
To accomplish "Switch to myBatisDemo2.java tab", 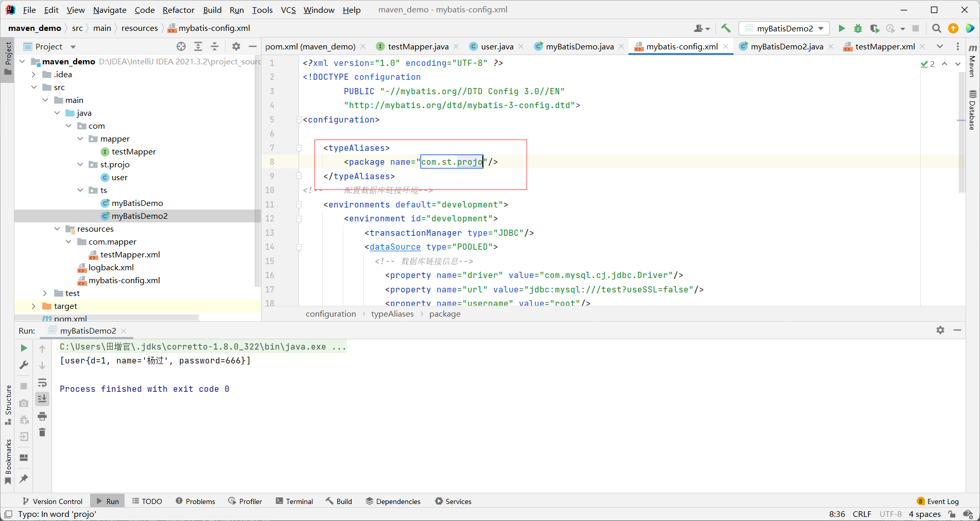I will (x=786, y=46).
